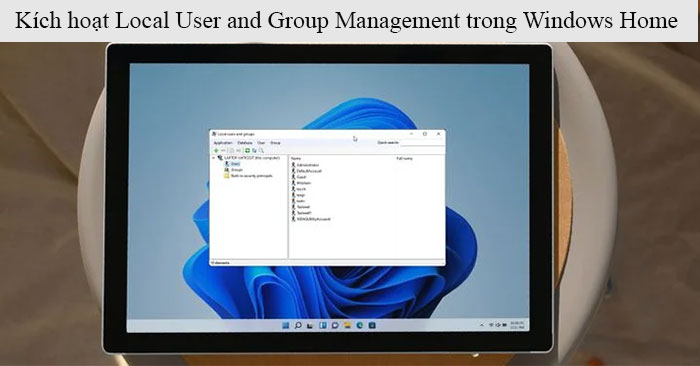Click the battery tray icon
The image size is (700, 366).
[x=504, y=325]
